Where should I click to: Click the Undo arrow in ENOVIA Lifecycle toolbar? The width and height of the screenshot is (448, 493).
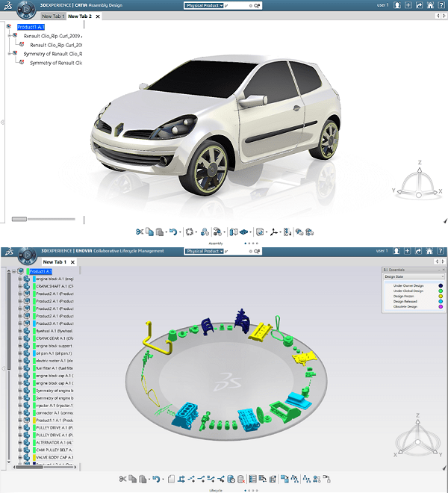click(156, 479)
